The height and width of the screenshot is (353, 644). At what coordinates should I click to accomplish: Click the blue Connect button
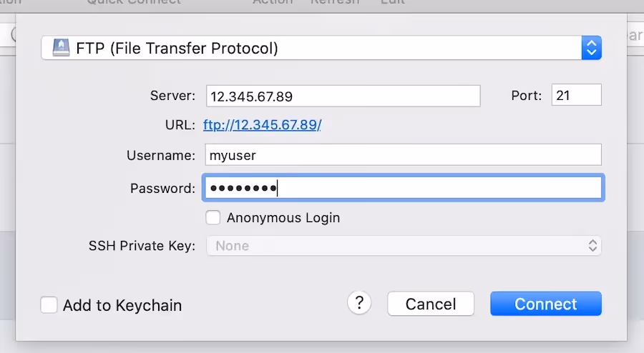tap(546, 304)
